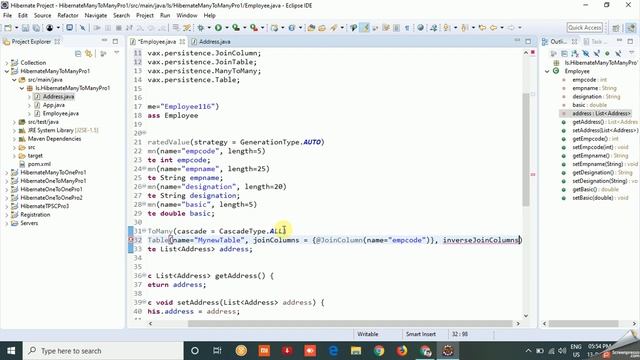
Task: Open the File menu
Action: 7,16
